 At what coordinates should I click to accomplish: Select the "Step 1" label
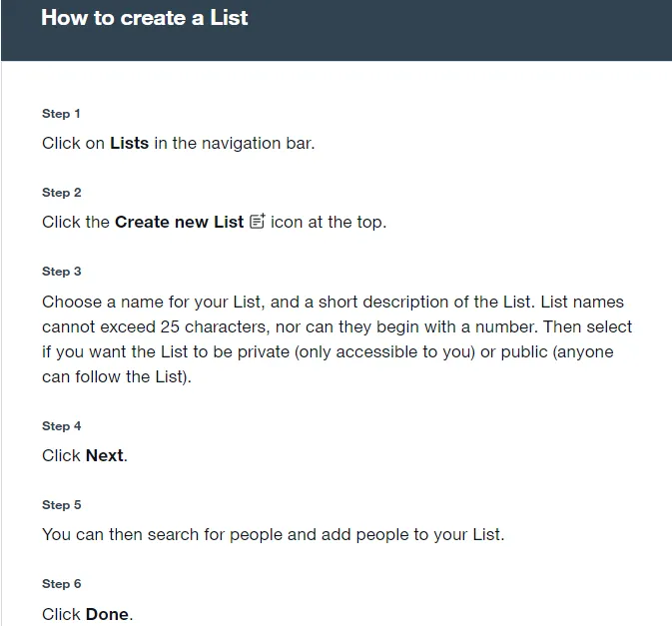[62, 114]
